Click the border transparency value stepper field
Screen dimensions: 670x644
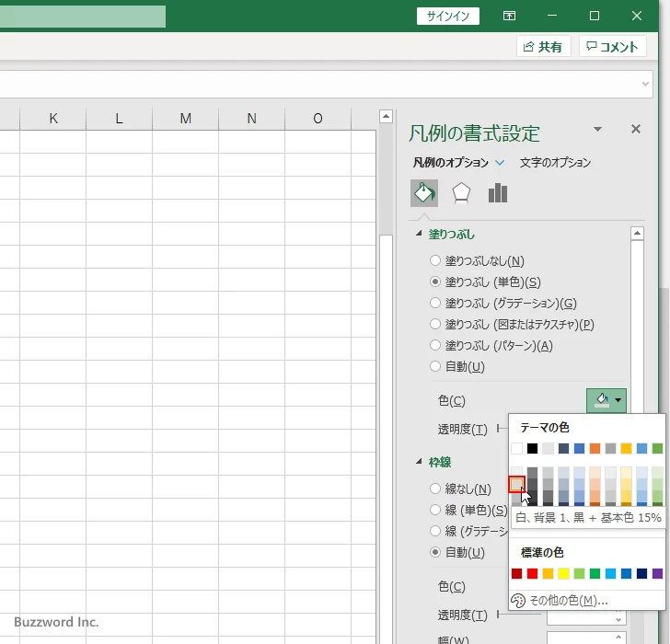click(x=586, y=617)
